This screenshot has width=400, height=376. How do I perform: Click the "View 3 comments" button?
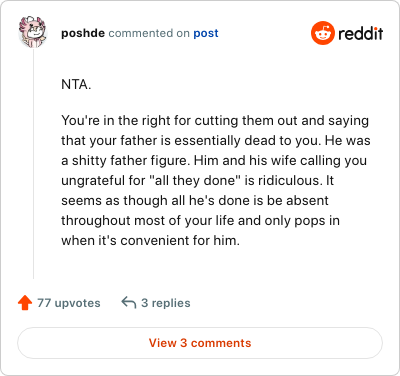tap(200, 343)
